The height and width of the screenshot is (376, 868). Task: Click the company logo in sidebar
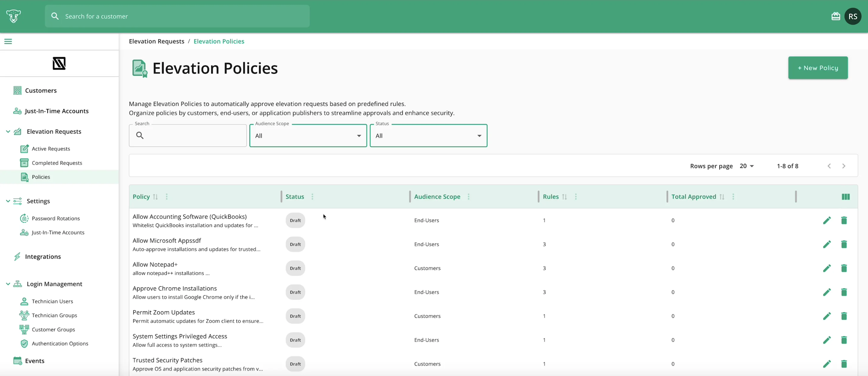59,63
